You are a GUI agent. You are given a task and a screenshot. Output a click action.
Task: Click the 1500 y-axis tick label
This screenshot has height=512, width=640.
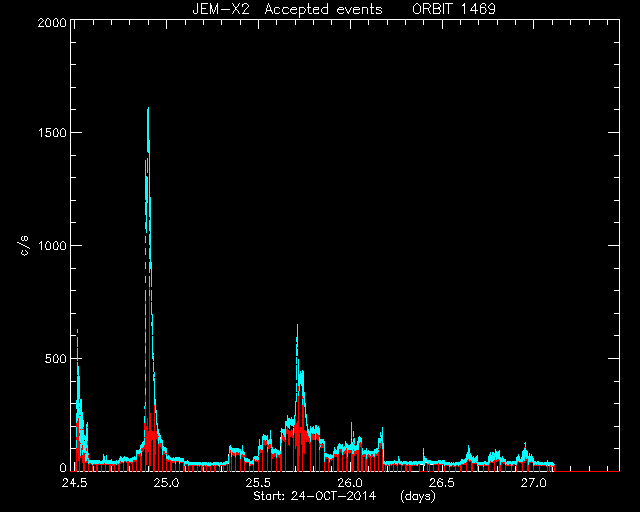point(52,133)
